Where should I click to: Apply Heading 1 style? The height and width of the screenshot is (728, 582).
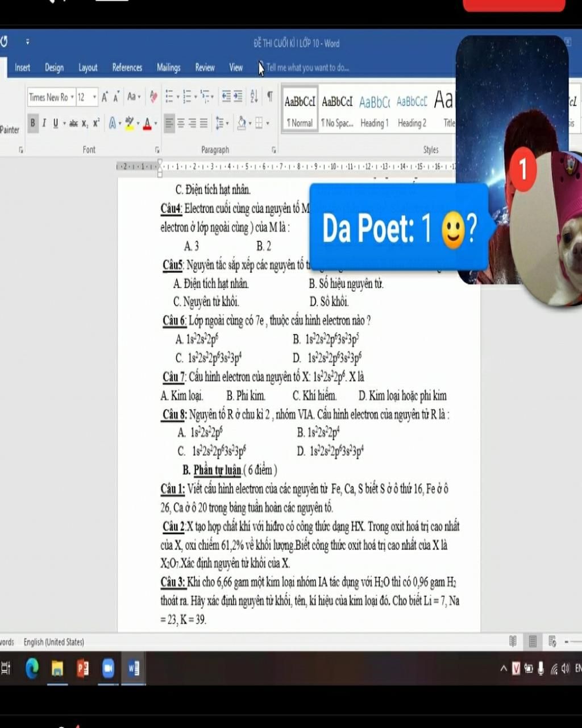[x=374, y=110]
